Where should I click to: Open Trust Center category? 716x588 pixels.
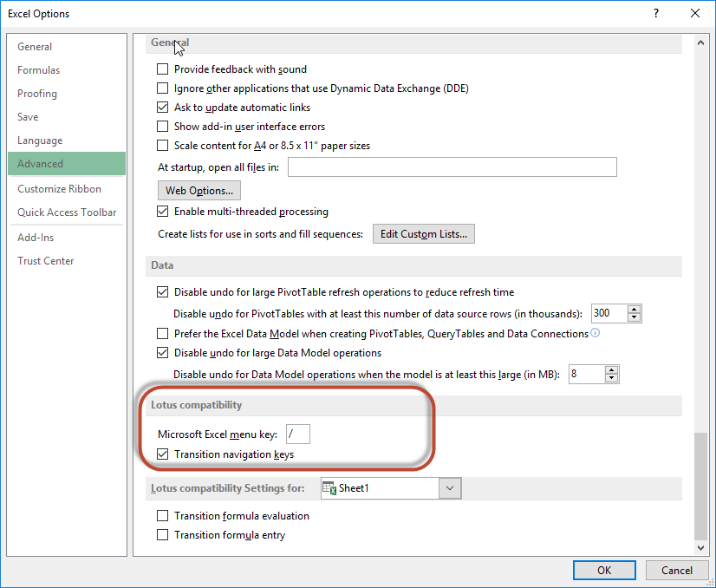coord(67,261)
